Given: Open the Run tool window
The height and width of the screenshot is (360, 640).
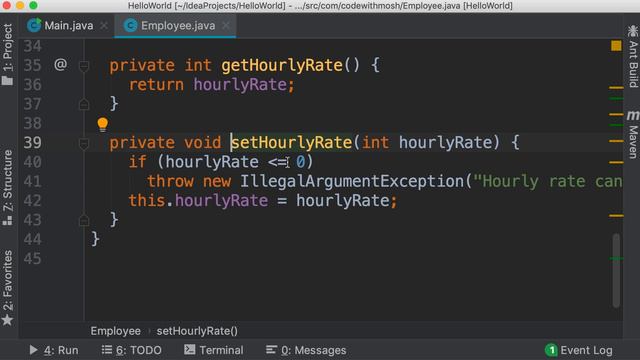Looking at the screenshot, I should 53,350.
